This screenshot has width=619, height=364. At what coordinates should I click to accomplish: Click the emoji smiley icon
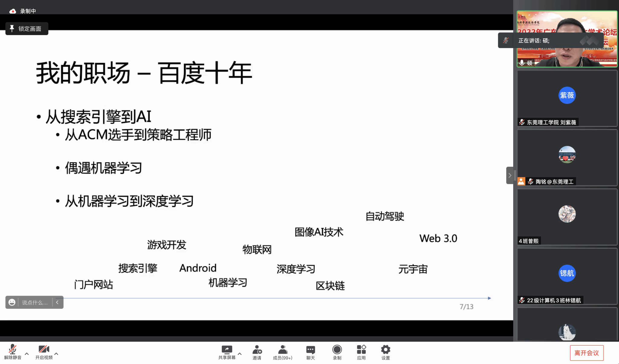(12, 302)
